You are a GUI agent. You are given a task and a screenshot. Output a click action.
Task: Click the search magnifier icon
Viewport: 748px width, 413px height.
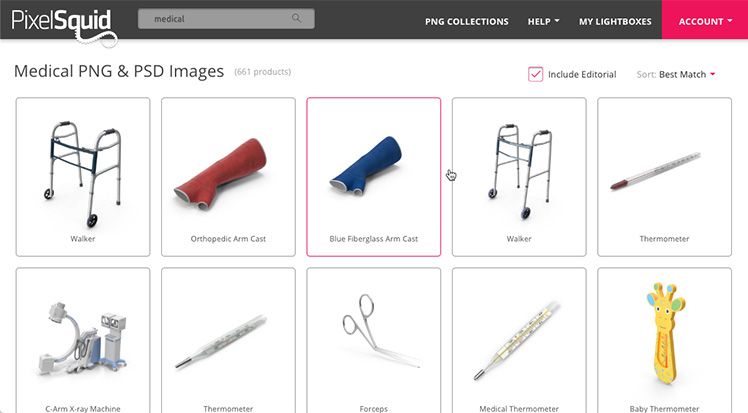click(296, 18)
